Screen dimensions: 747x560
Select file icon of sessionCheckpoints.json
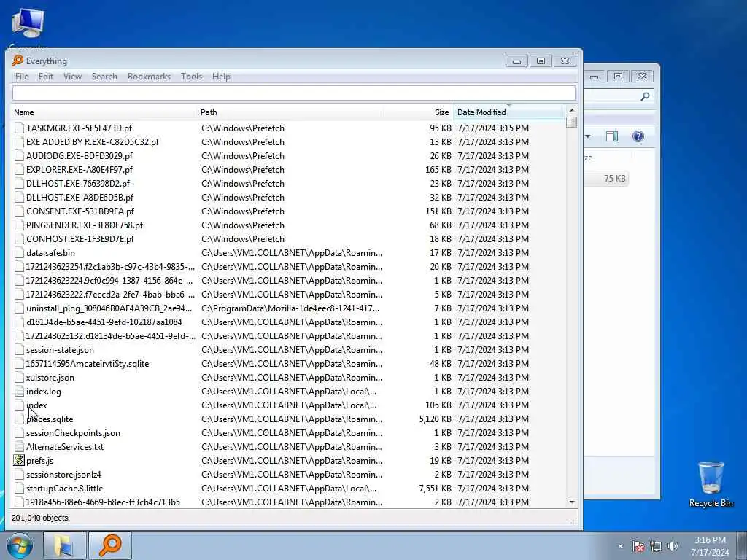(x=19, y=433)
